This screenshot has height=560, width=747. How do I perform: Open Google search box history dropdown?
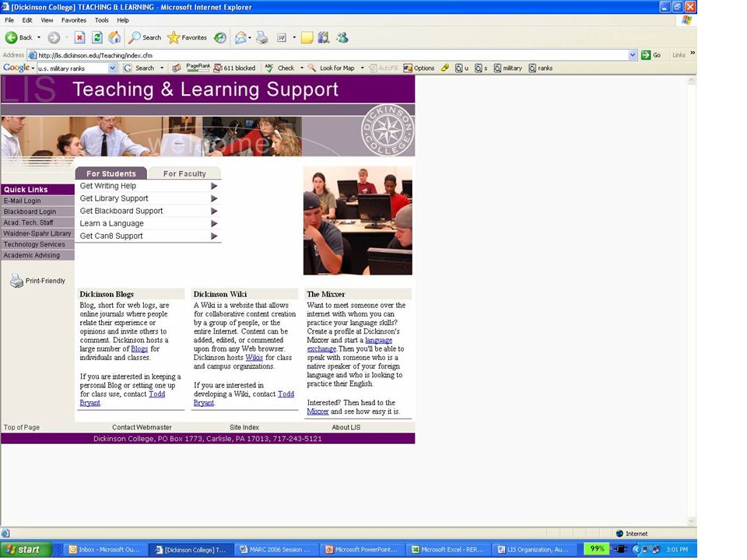tap(112, 68)
